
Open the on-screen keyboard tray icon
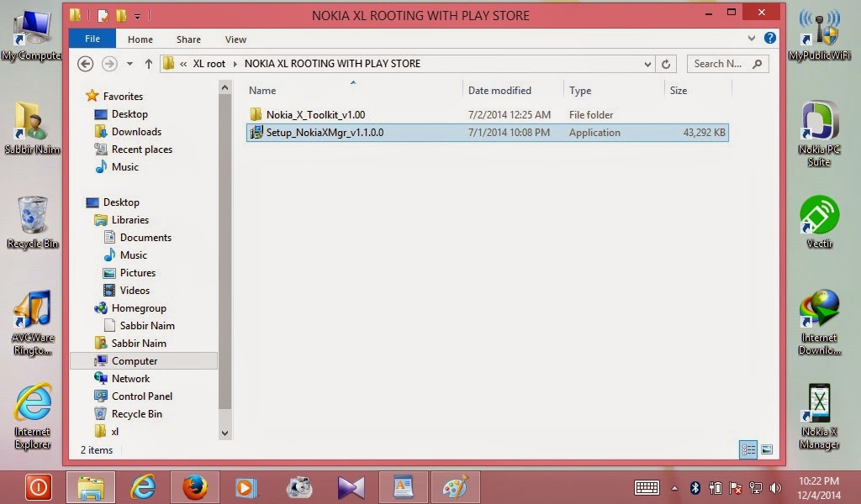647,487
